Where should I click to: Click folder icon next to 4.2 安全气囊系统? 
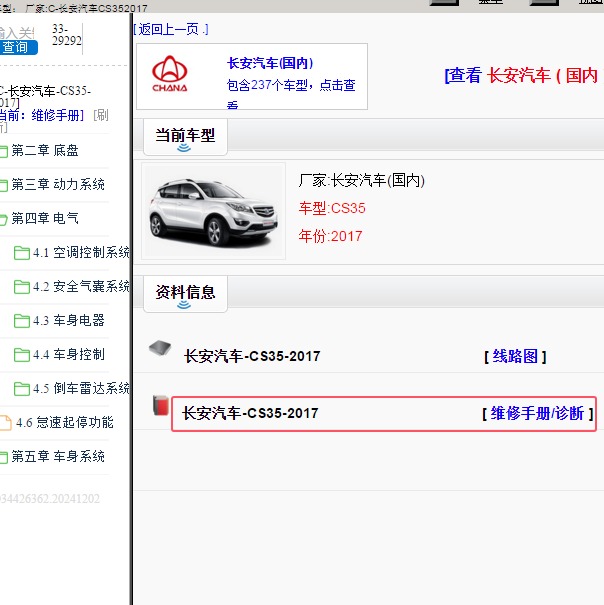(22, 287)
